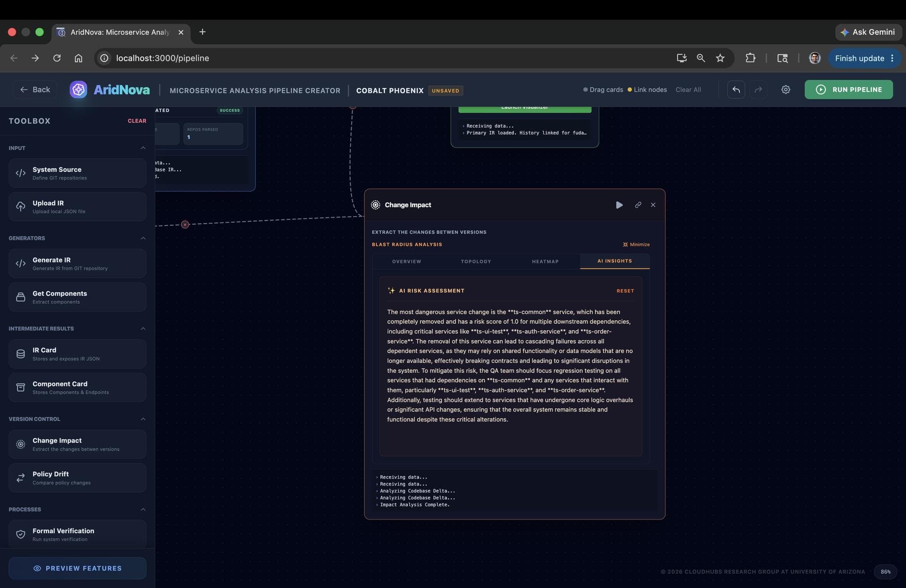Image resolution: width=906 pixels, height=588 pixels.
Task: Open the HEATMAP tab
Action: (545, 261)
